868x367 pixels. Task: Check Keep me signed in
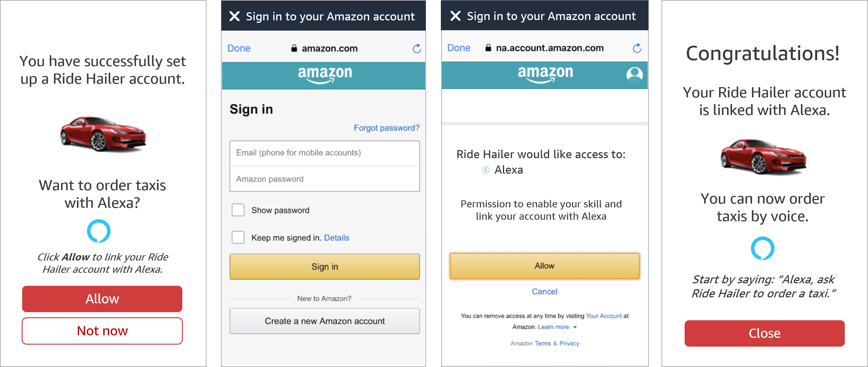point(238,237)
